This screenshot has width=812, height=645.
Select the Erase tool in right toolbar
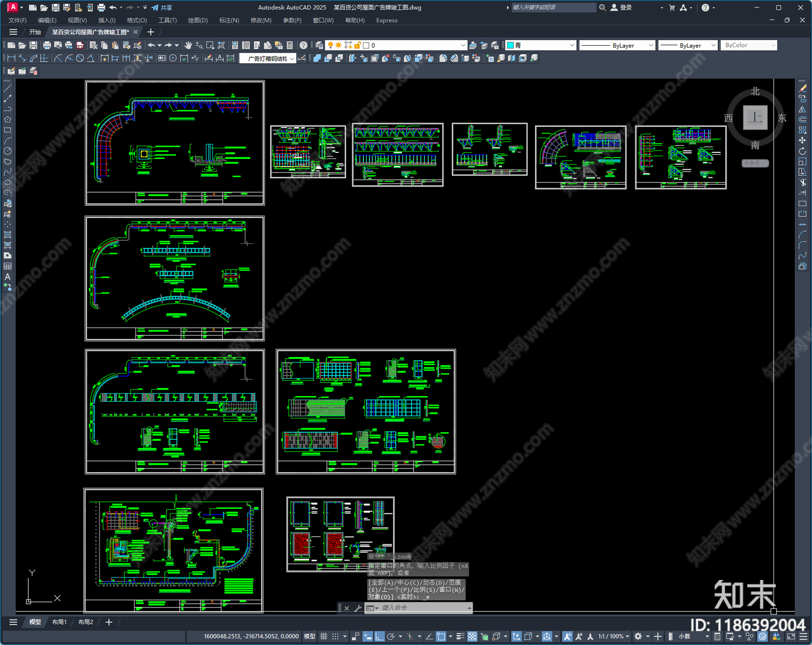click(802, 88)
